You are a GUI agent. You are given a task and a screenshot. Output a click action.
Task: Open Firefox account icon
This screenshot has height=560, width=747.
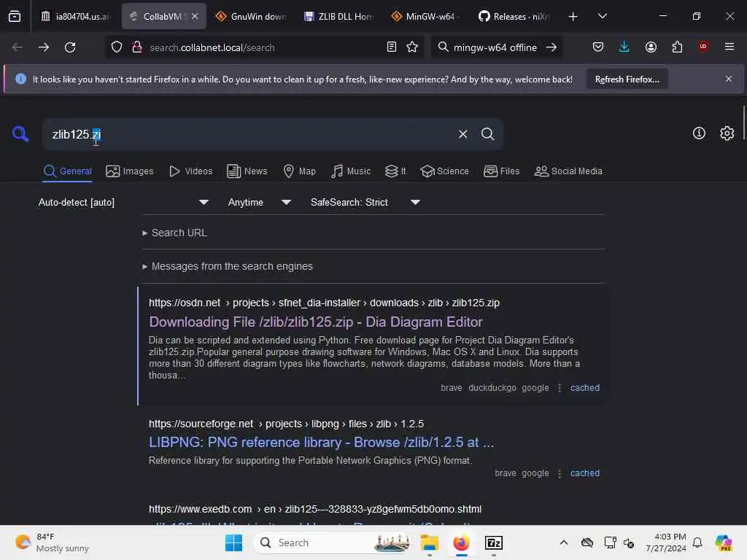651,47
